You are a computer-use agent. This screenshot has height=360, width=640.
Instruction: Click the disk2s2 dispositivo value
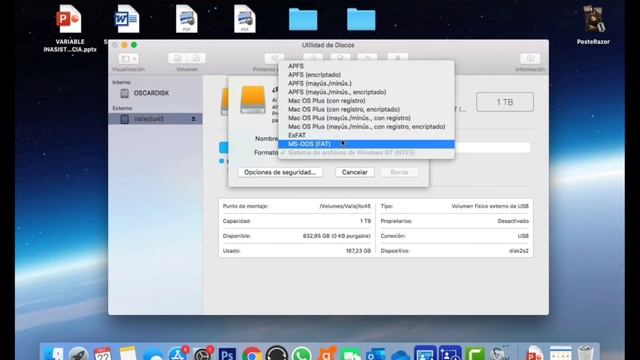click(518, 251)
